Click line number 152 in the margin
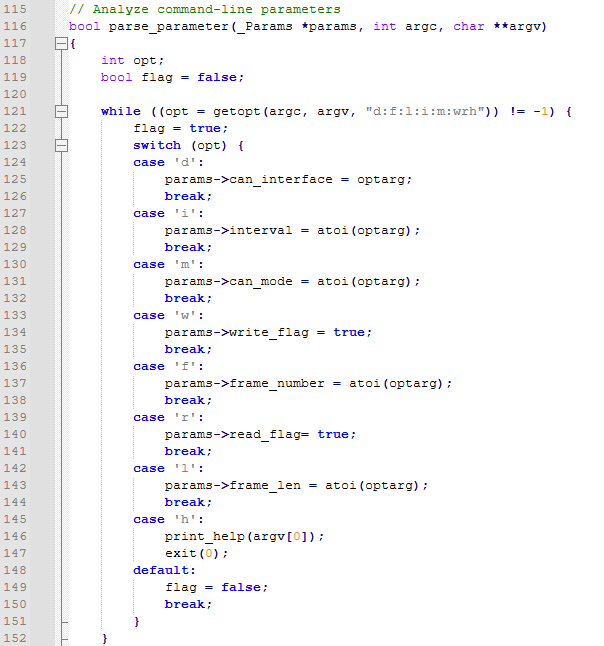604x646 pixels. point(15,638)
